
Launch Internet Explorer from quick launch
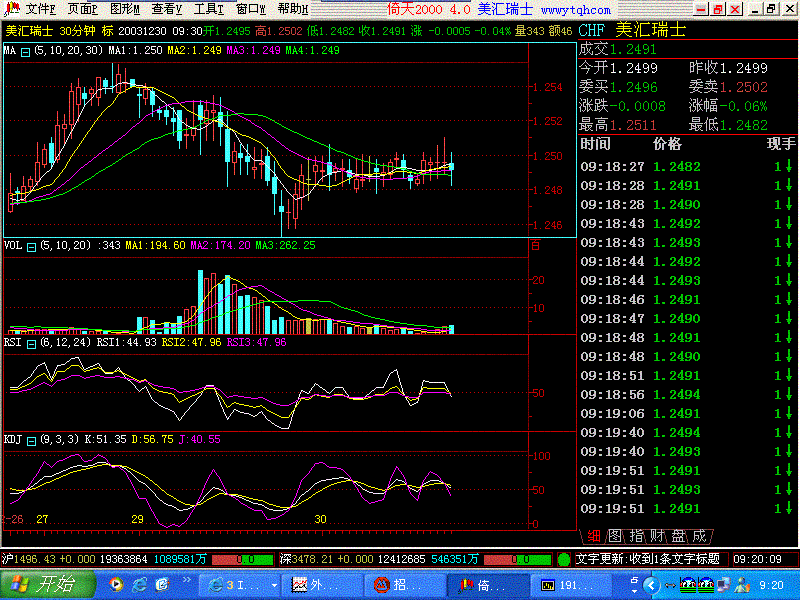(139, 585)
